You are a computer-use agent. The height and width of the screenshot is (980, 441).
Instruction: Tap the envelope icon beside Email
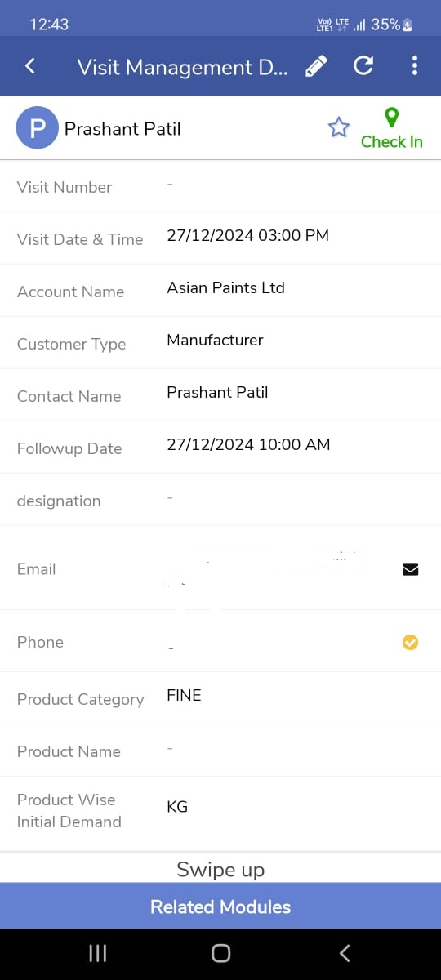pyautogui.click(x=411, y=569)
